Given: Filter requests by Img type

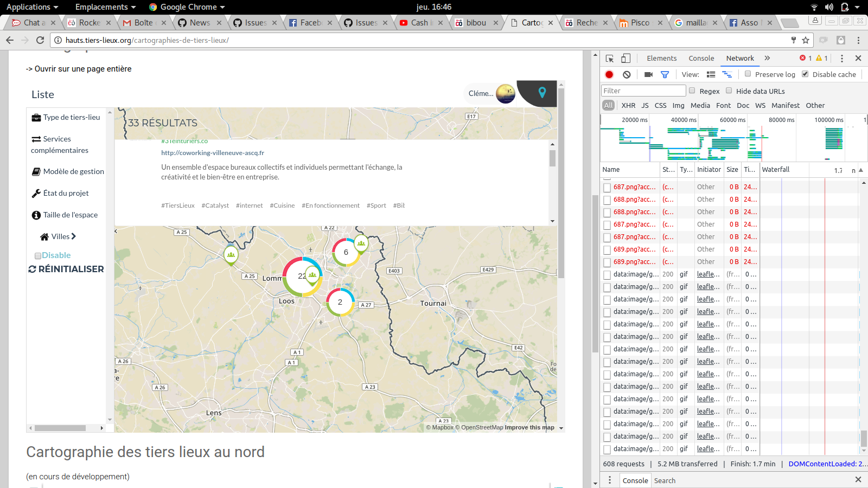Looking at the screenshot, I should pos(678,105).
